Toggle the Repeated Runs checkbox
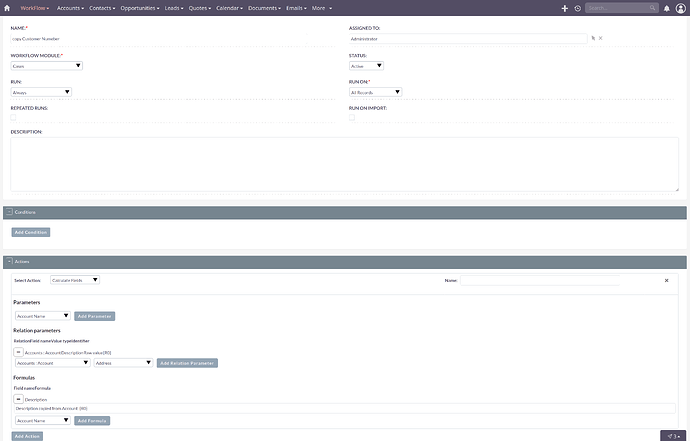690x441 pixels. point(13,118)
